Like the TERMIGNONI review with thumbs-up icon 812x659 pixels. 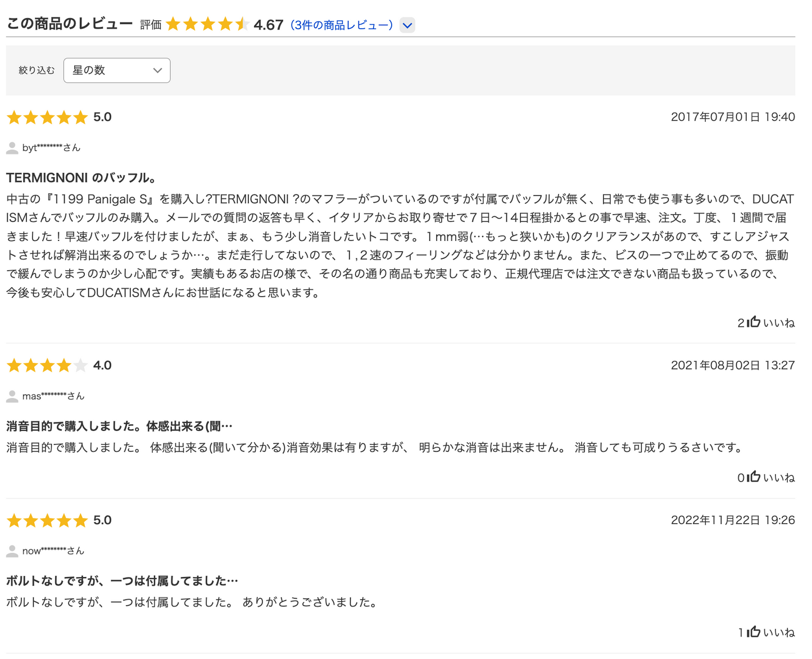[x=754, y=322]
